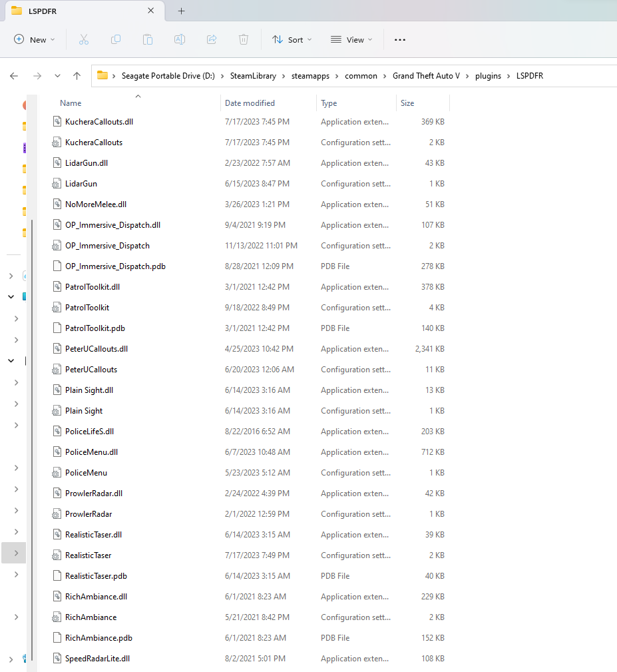Select OP_Immersive_Dispatch.pdb file icon

(x=57, y=266)
